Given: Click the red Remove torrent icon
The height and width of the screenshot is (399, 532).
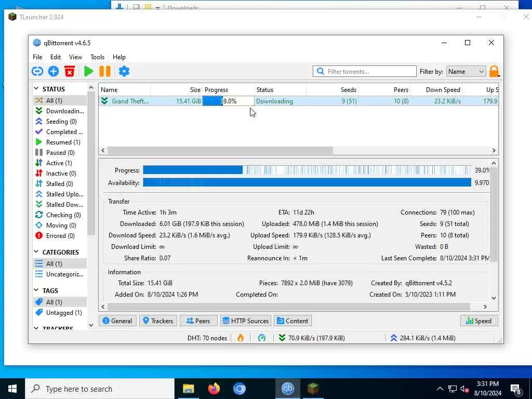Looking at the screenshot, I should coord(70,71).
